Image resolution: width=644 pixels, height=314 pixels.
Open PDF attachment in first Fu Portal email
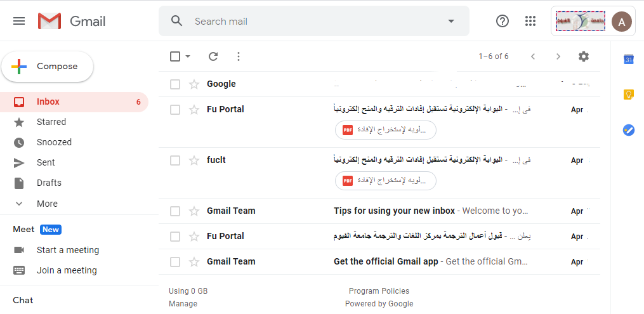(386, 130)
